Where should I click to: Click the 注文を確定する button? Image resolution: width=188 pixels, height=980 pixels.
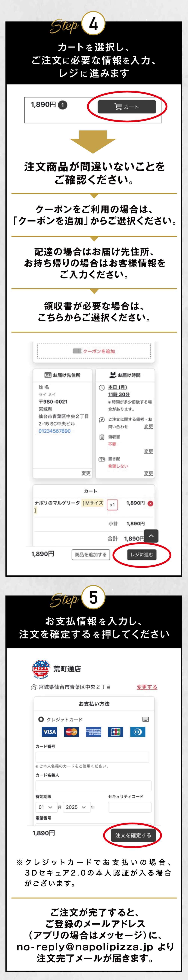[x=133, y=835]
